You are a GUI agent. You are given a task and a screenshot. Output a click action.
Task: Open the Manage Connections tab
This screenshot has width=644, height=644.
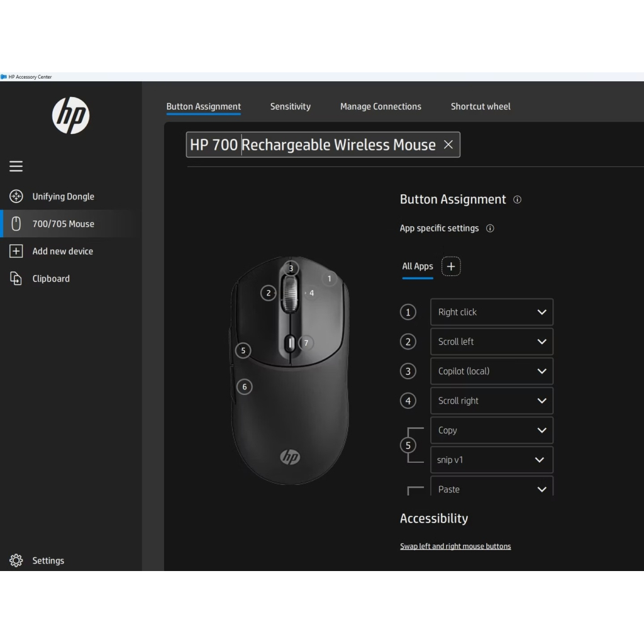coord(380,106)
